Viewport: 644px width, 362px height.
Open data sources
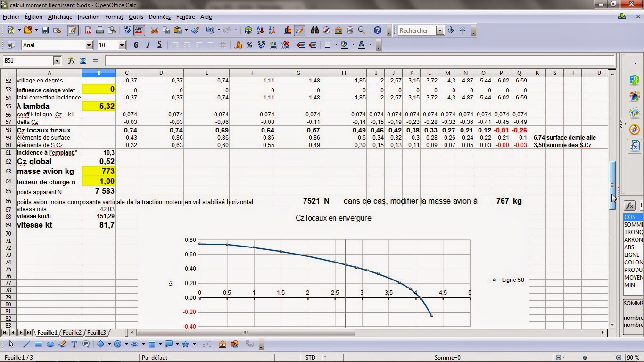tap(350, 30)
